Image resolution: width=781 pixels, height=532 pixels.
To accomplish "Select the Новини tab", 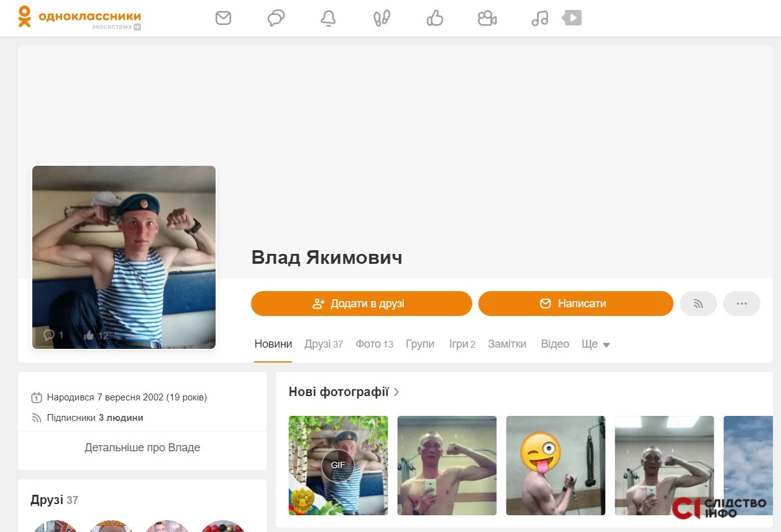I will [273, 344].
